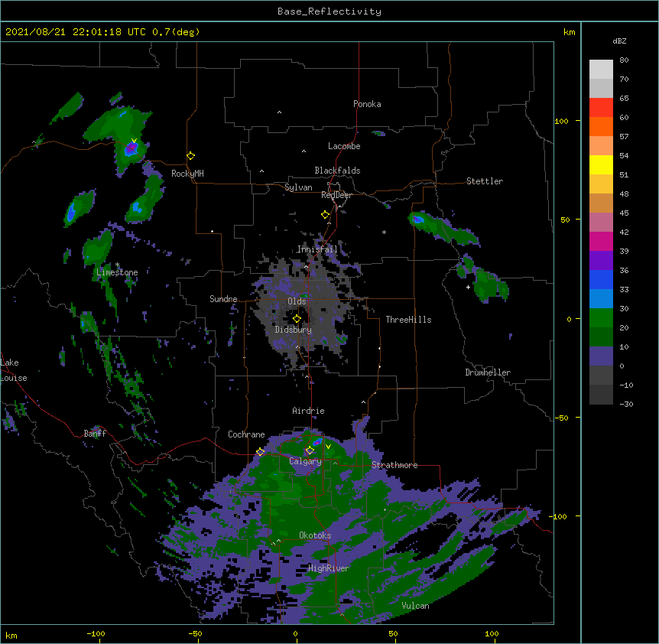Viewport: 659px width, 644px height.
Task: Click the RedDeer city label
Action: [336, 195]
